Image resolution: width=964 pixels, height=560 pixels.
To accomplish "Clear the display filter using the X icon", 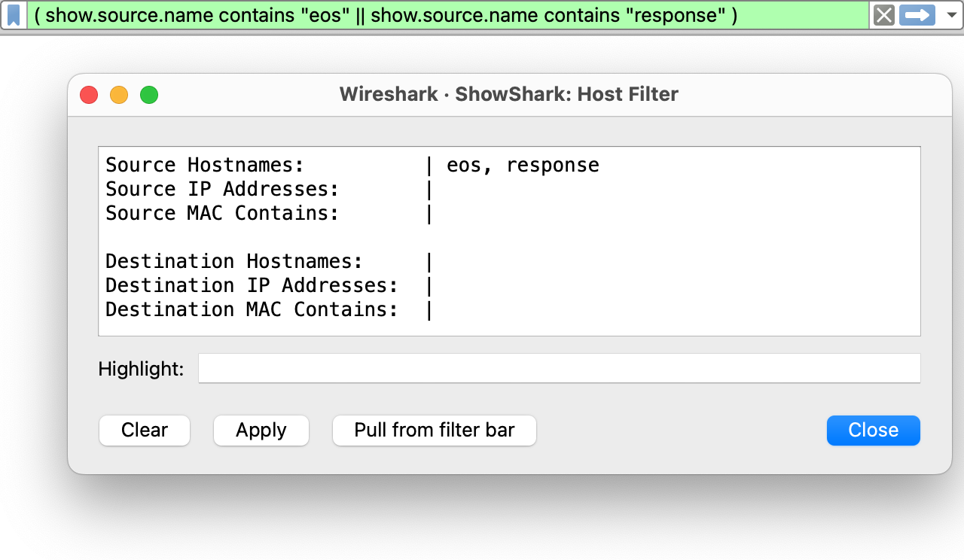I will point(883,15).
